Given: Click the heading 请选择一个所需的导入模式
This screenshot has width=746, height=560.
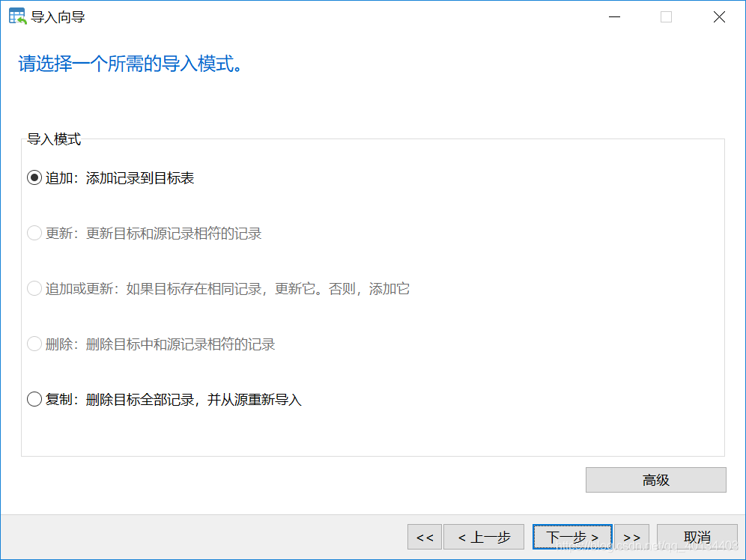Looking at the screenshot, I should 130,64.
